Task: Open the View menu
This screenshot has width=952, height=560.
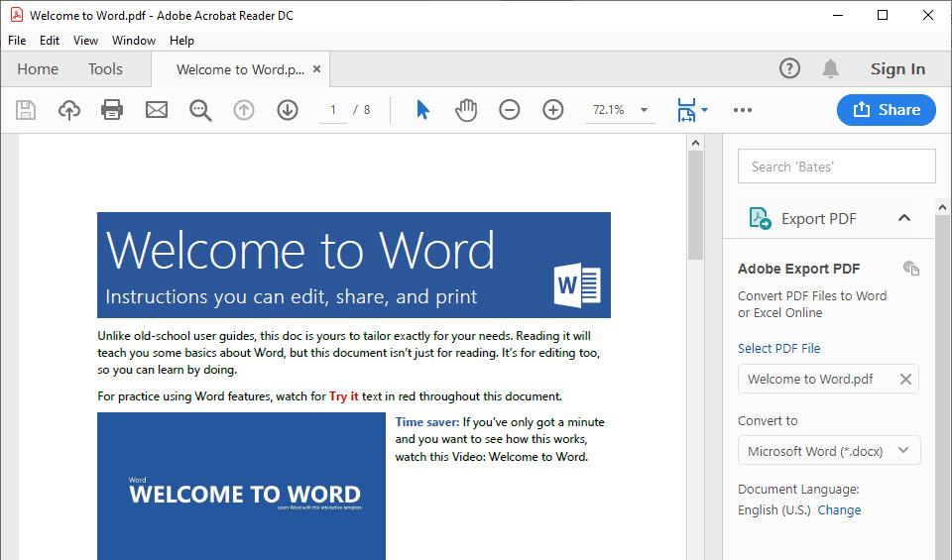Action: [85, 41]
